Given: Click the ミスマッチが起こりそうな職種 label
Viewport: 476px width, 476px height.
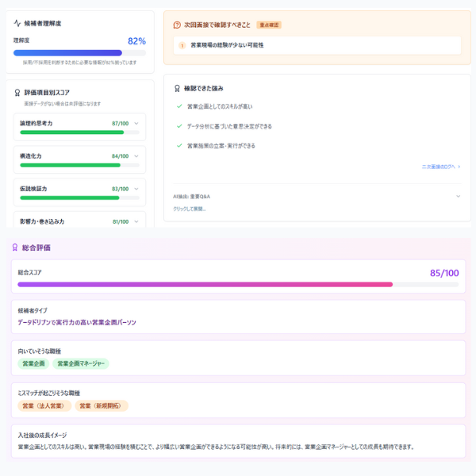Looking at the screenshot, I should pyautogui.click(x=49, y=393).
